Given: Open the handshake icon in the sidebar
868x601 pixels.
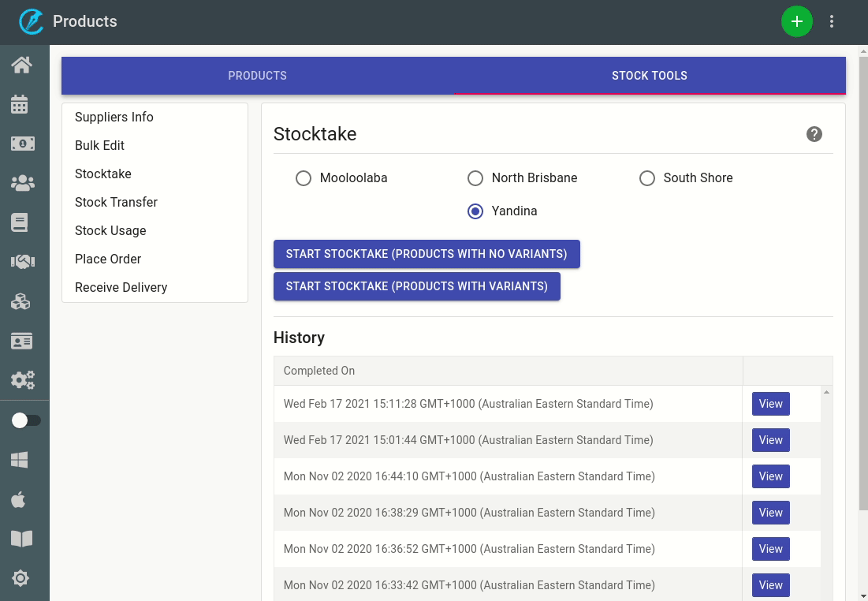Looking at the screenshot, I should [x=23, y=261].
